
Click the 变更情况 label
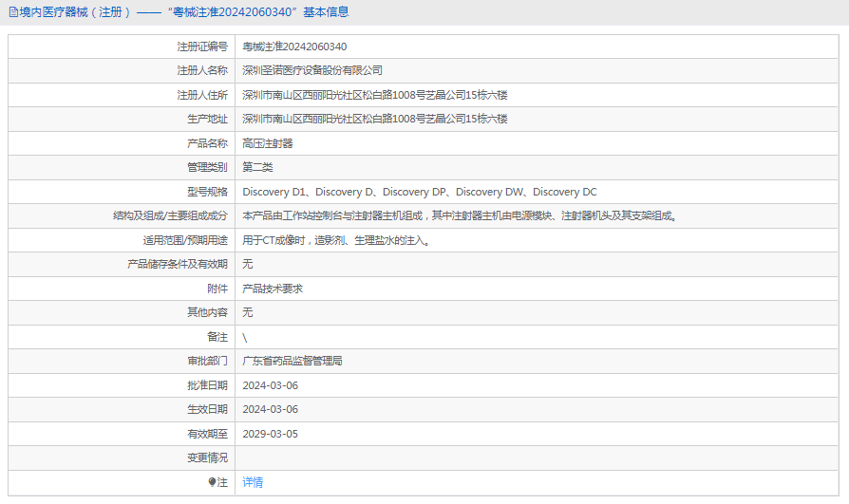pyautogui.click(x=207, y=457)
